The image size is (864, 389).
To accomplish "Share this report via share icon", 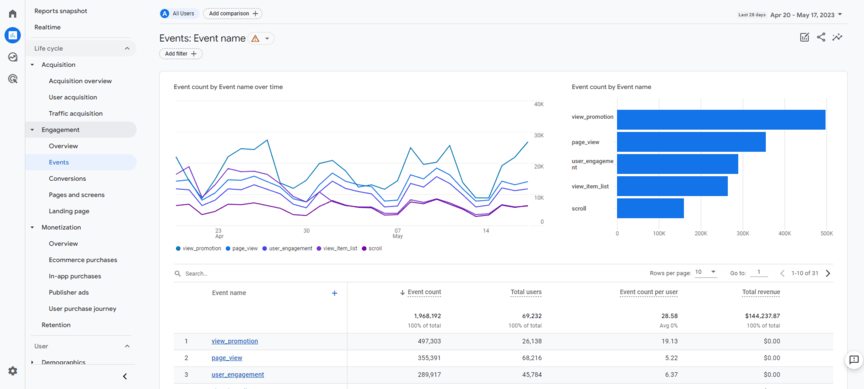I will click(821, 37).
